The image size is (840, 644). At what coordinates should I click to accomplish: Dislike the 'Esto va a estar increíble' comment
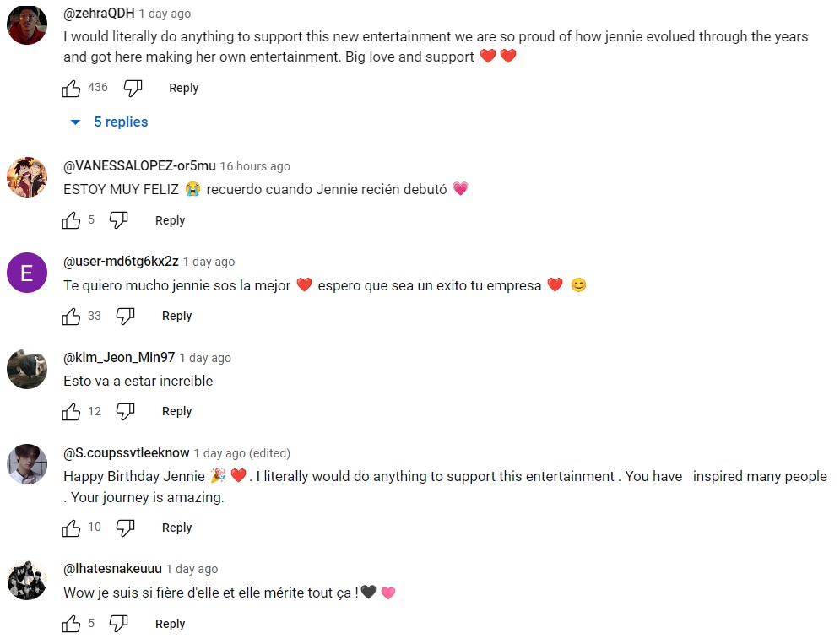(x=125, y=411)
